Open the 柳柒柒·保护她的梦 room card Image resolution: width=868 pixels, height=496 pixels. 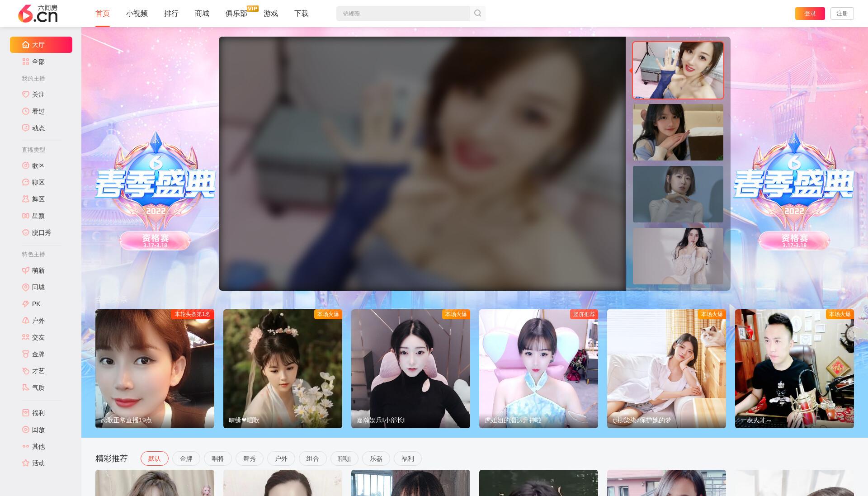[x=666, y=368]
